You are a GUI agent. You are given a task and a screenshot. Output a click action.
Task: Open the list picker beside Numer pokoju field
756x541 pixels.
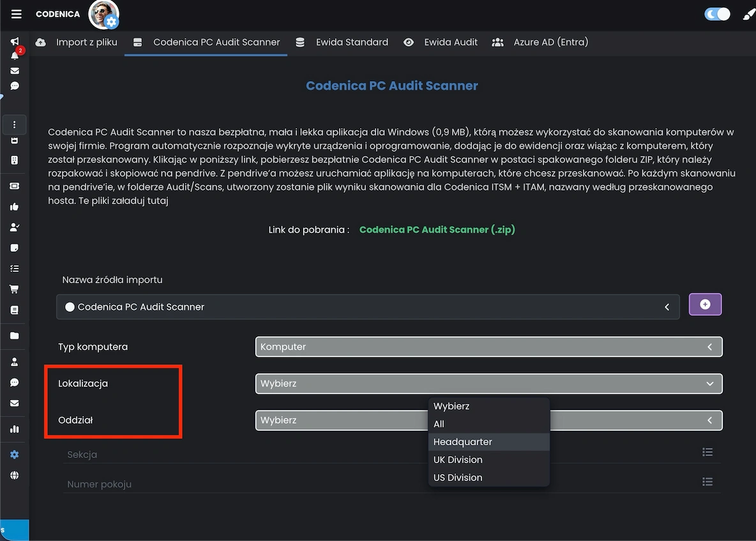coord(707,482)
